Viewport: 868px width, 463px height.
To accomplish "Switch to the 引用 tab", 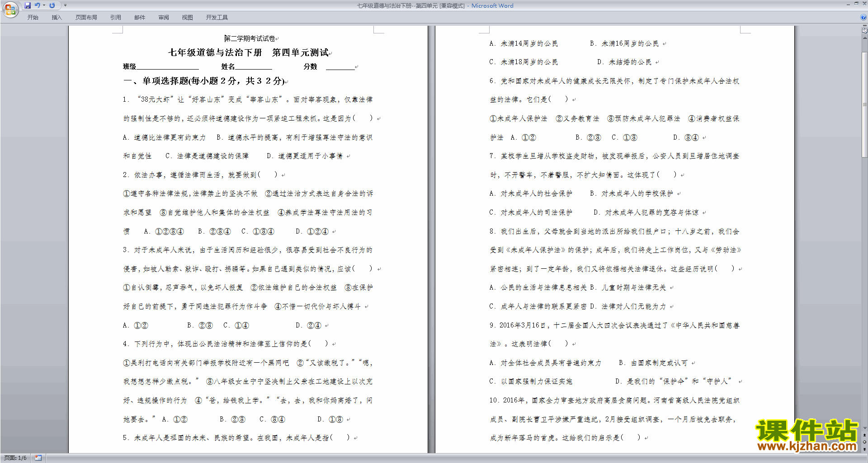I will 115,18.
